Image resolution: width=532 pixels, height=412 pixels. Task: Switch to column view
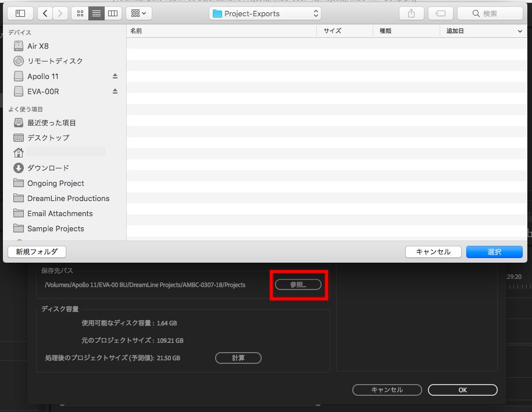(113, 13)
